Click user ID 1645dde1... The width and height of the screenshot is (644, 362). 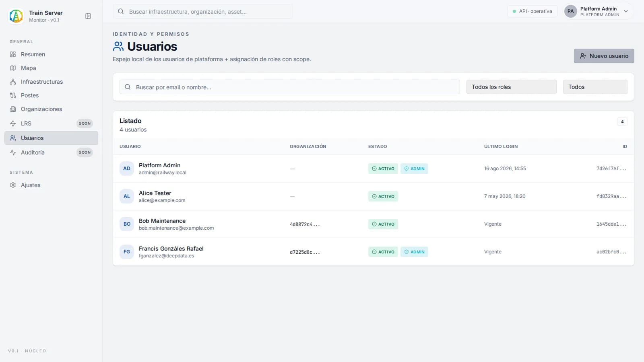pos(611,224)
